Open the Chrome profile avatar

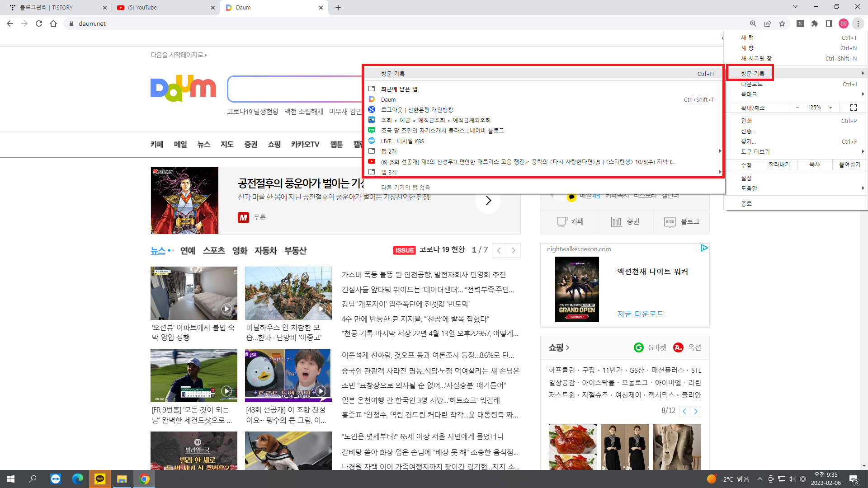[844, 23]
